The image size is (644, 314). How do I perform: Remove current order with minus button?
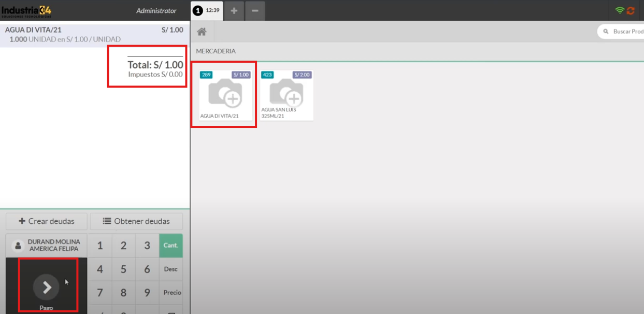point(255,11)
